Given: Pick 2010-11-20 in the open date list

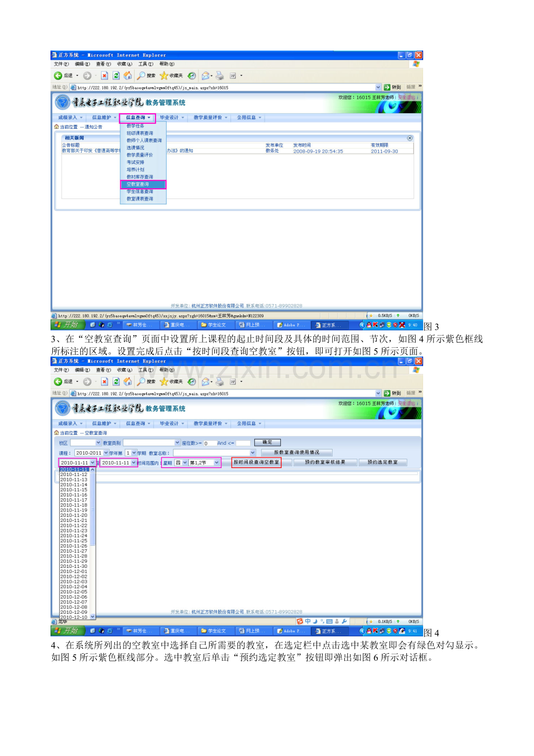Looking at the screenshot, I should (74, 515).
